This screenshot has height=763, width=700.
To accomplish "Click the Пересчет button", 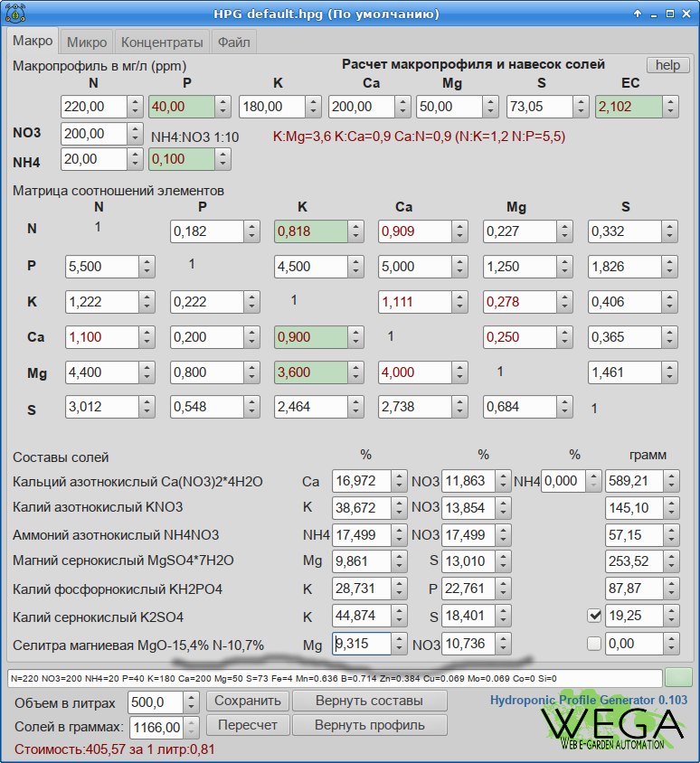I will pos(248,725).
